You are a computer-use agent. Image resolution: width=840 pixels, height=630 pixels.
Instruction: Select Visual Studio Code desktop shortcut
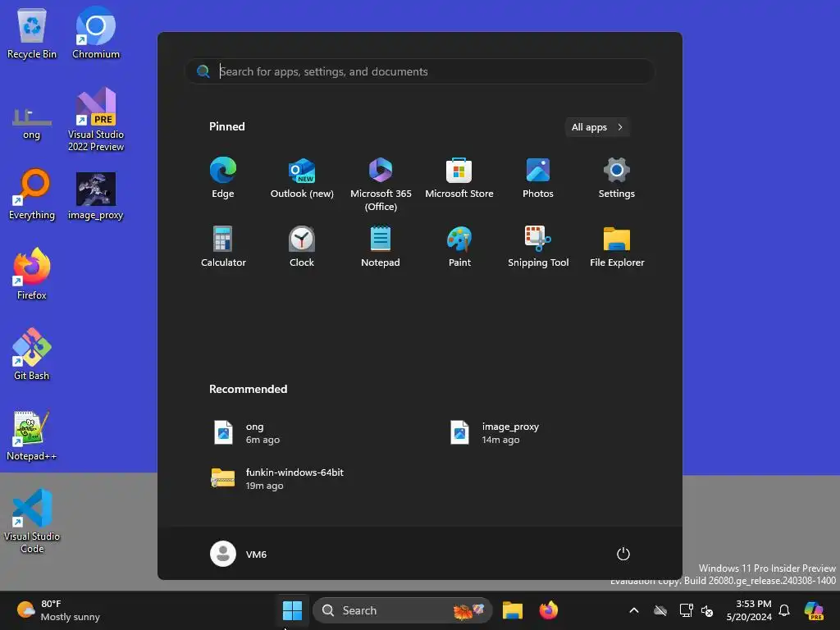pos(32,521)
